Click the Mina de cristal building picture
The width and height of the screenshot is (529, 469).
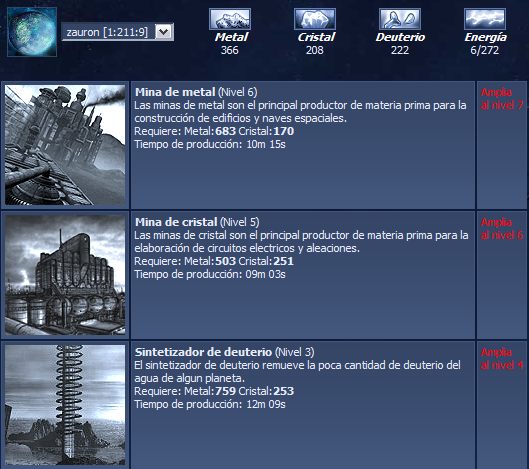pyautogui.click(x=65, y=275)
